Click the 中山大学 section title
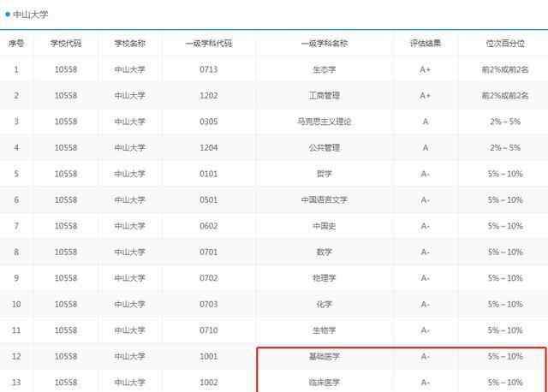Viewport: 548px width, 392px height. pyautogui.click(x=30, y=15)
